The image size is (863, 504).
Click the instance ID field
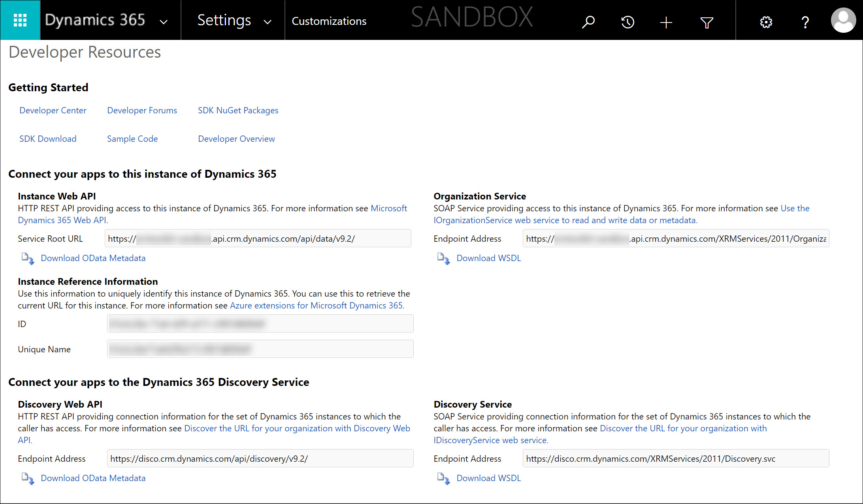(260, 324)
